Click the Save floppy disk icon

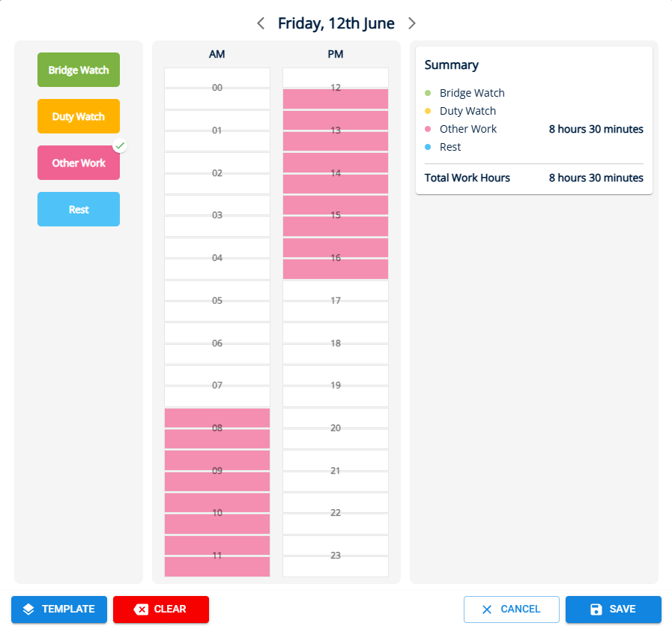point(596,610)
